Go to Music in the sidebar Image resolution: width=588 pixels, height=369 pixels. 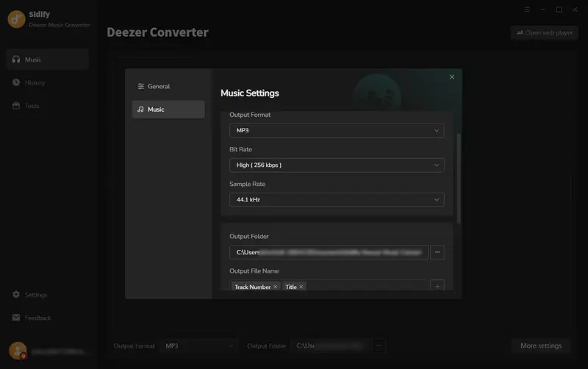point(47,60)
